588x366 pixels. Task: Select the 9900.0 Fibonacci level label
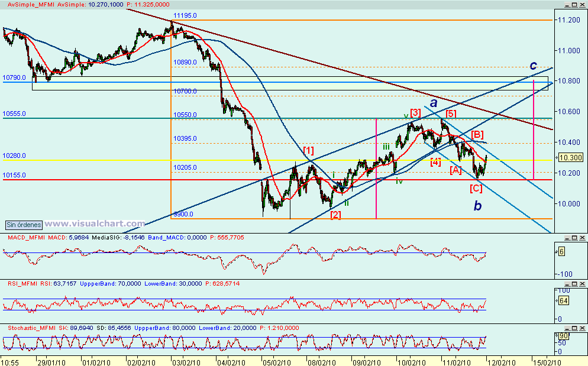coord(183,215)
